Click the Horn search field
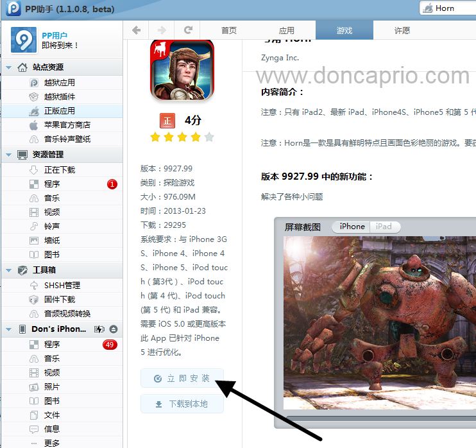Screen dimensions: 476x448 (x=448, y=8)
